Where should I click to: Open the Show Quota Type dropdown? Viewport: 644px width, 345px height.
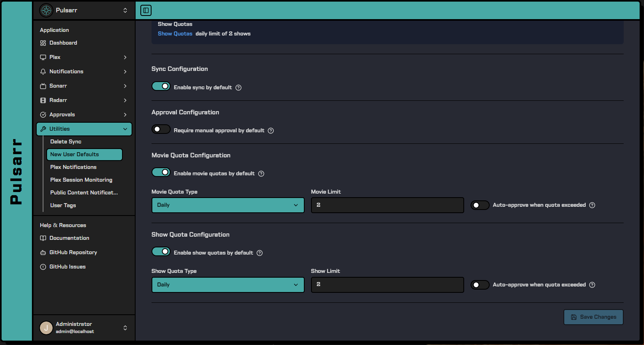pos(228,285)
